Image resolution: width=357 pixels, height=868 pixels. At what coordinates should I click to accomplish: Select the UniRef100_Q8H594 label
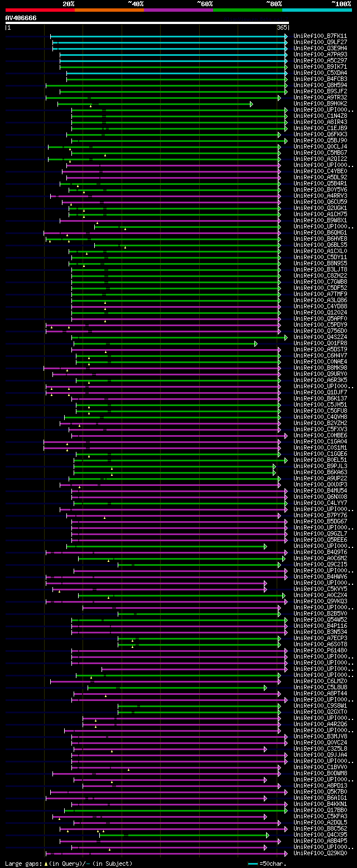320,85
